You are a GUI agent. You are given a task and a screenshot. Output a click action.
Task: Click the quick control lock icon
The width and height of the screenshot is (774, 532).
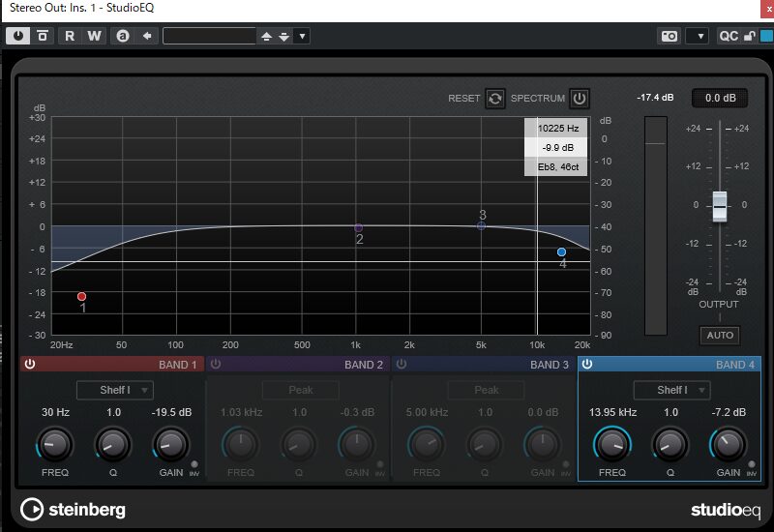749,36
